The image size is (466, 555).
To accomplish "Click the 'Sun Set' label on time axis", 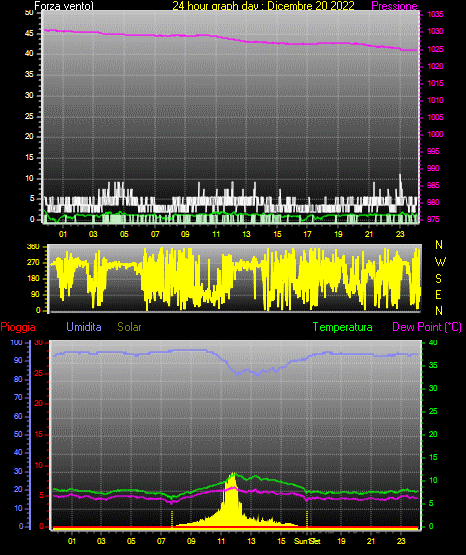I will coord(307,541).
